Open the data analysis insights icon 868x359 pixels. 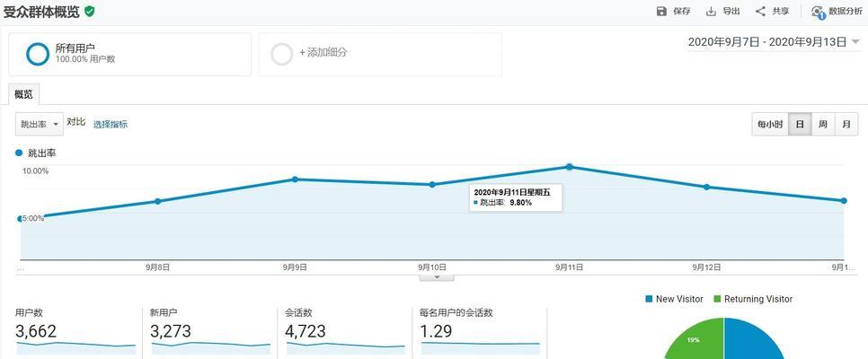819,12
